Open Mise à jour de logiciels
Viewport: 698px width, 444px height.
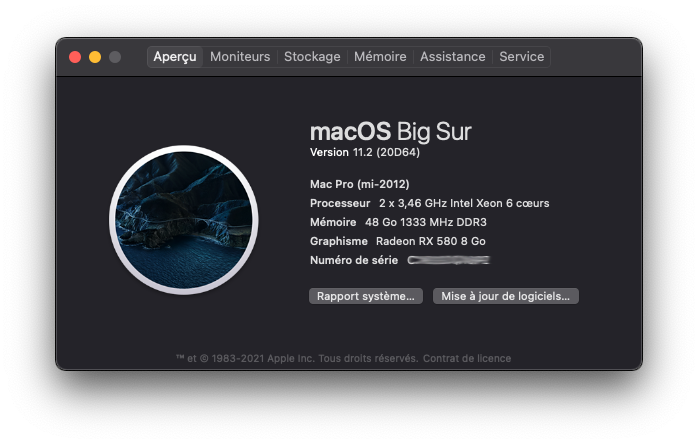pyautogui.click(x=506, y=296)
